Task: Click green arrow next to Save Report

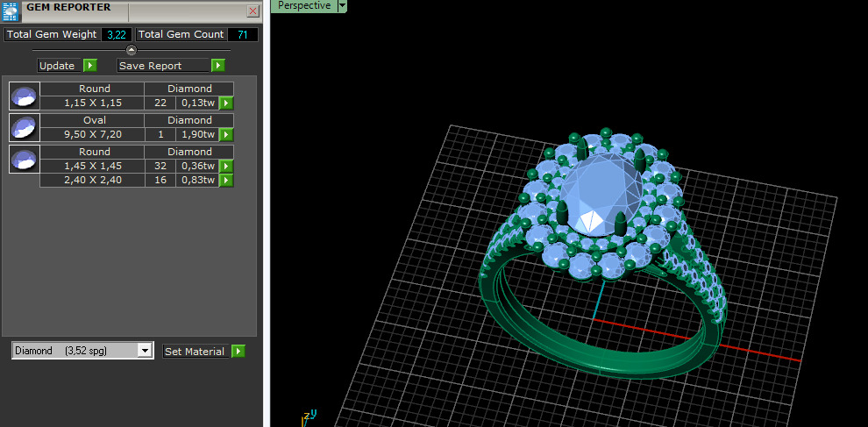Action: (218, 66)
